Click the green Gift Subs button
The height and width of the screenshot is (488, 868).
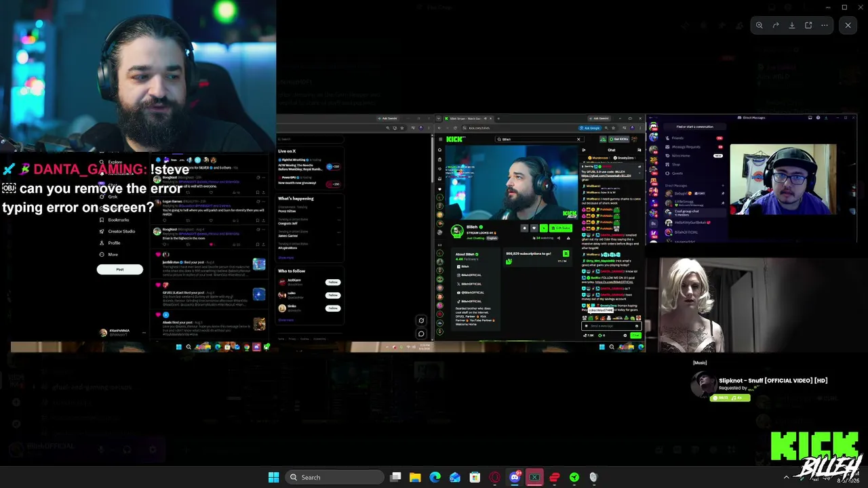coord(561,228)
